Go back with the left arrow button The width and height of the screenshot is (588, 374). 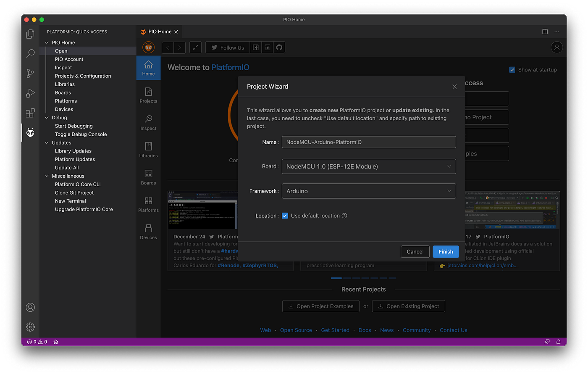(168, 47)
